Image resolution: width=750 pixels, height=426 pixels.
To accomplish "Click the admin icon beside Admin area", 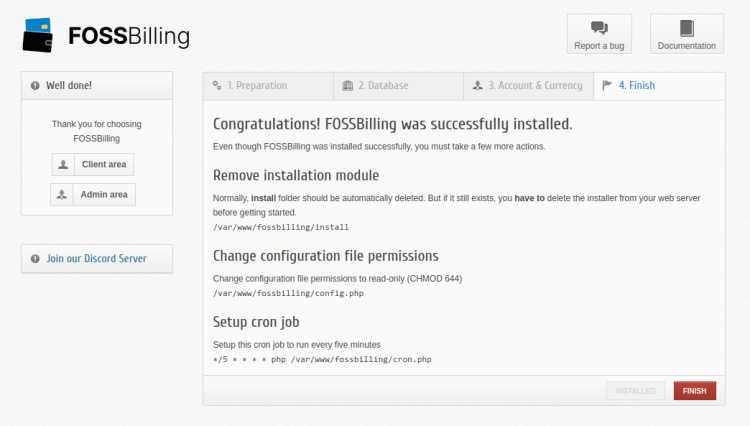I will tap(64, 195).
